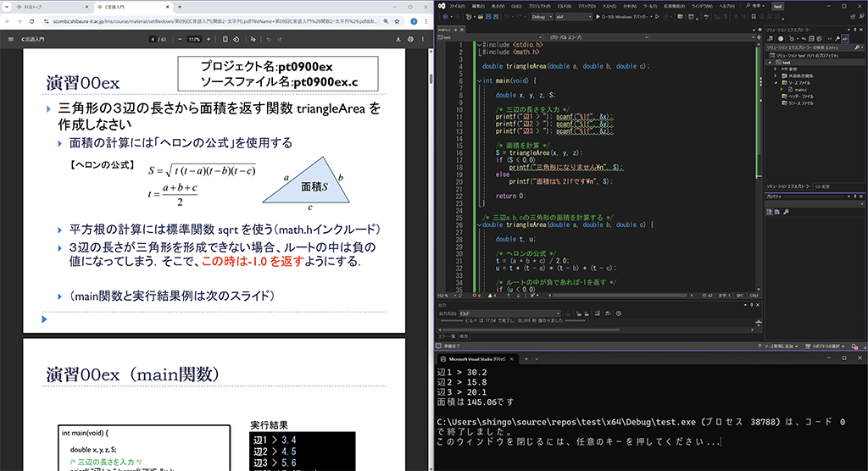The image size is (868, 471).
Task: Click the editor horizontal scrollbar
Action: click(x=620, y=296)
